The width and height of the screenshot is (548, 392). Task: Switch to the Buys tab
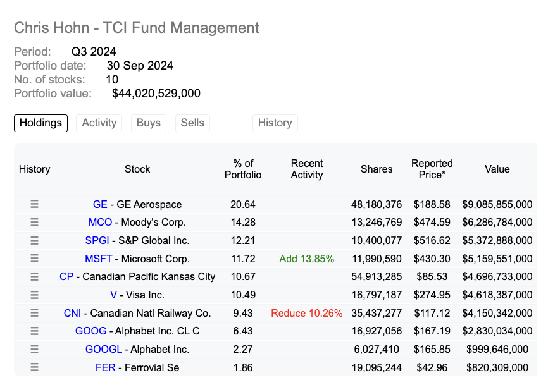pyautogui.click(x=149, y=123)
